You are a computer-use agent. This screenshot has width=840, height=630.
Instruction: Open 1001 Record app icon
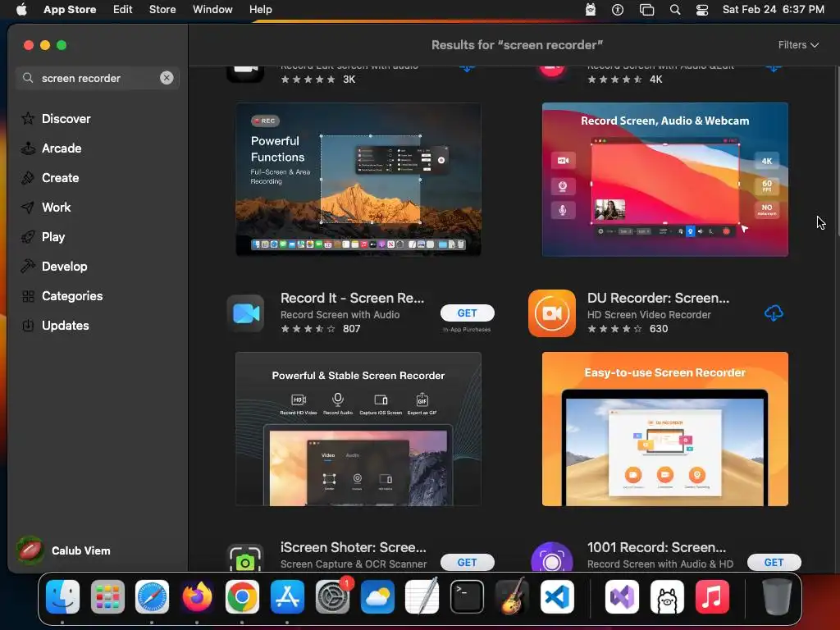click(x=552, y=557)
